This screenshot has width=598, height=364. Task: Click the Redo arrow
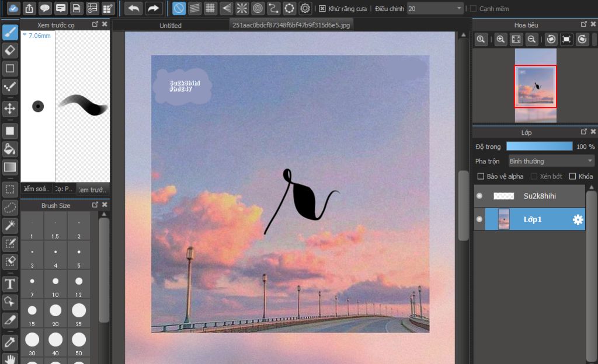tap(154, 8)
